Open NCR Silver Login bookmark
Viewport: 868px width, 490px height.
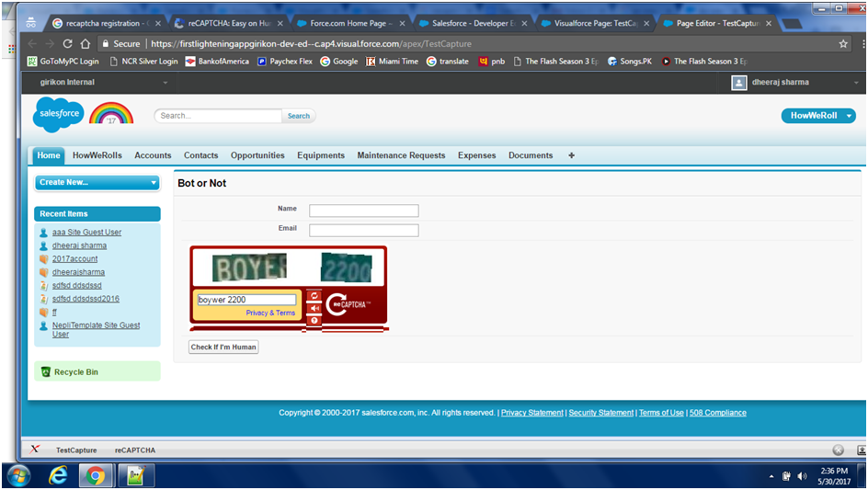144,62
